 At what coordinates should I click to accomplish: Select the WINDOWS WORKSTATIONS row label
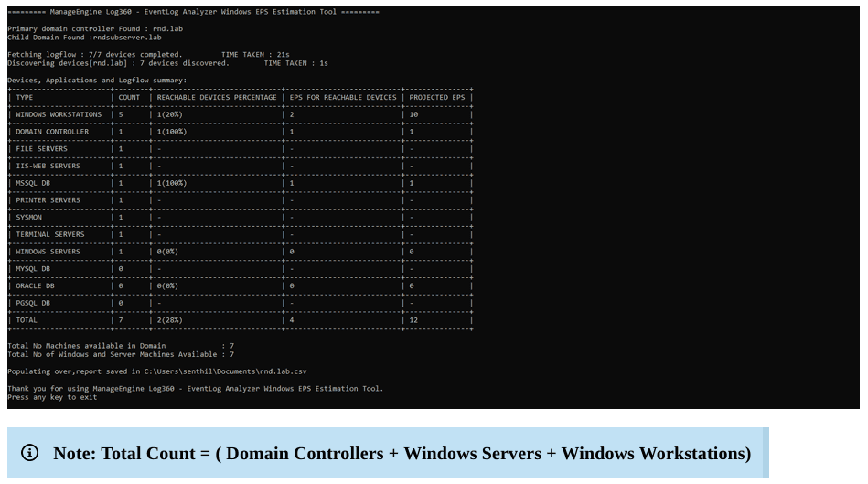pyautogui.click(x=59, y=114)
